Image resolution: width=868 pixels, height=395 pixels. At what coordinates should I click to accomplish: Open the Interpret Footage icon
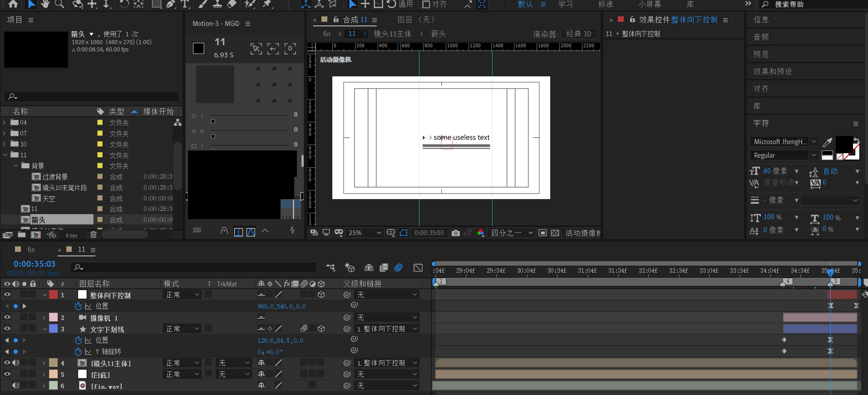click(x=7, y=235)
